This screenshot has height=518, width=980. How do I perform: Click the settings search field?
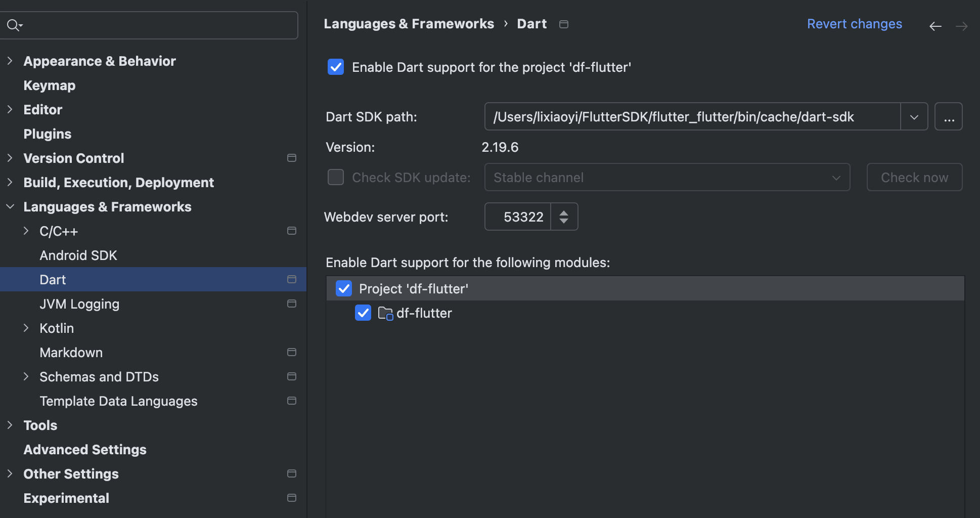(157, 25)
